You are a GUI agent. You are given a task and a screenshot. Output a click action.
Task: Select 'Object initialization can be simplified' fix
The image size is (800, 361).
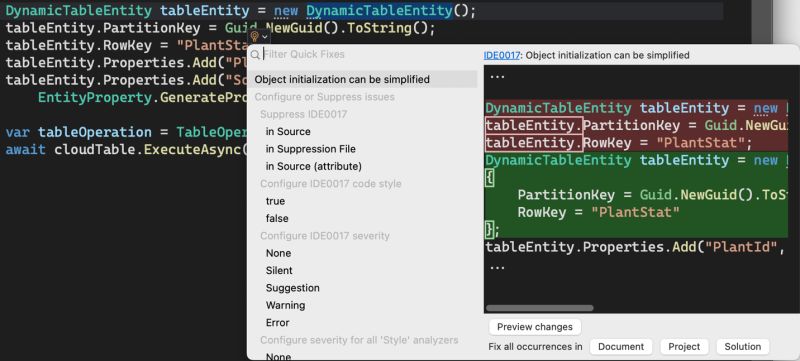pyautogui.click(x=362, y=80)
